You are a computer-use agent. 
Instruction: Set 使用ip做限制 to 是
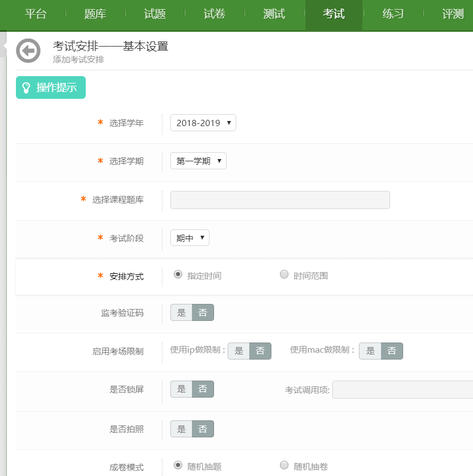pyautogui.click(x=239, y=351)
